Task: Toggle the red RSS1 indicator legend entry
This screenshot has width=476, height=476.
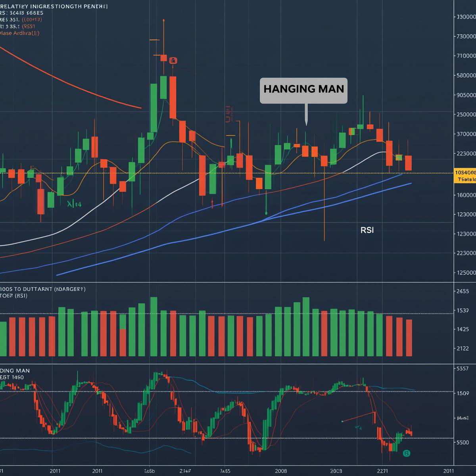Action: (28, 26)
